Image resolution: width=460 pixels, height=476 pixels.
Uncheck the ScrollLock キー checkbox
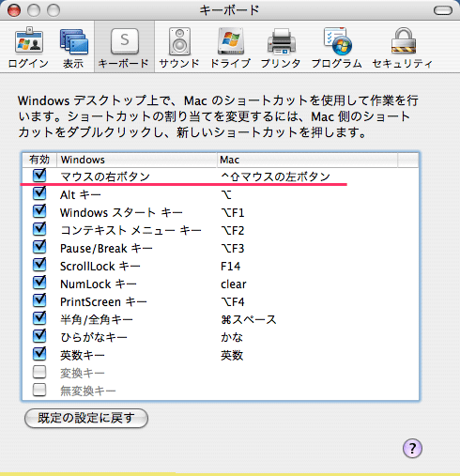(x=39, y=265)
